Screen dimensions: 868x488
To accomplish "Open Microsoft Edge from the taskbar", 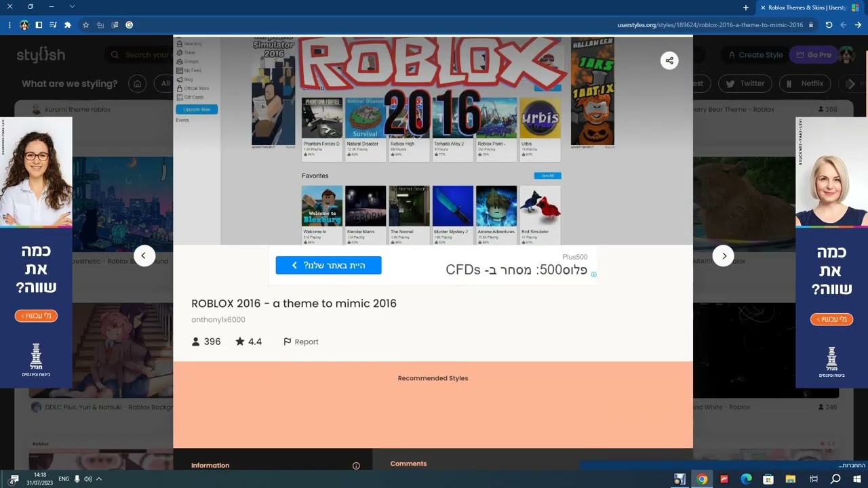I will (x=746, y=479).
